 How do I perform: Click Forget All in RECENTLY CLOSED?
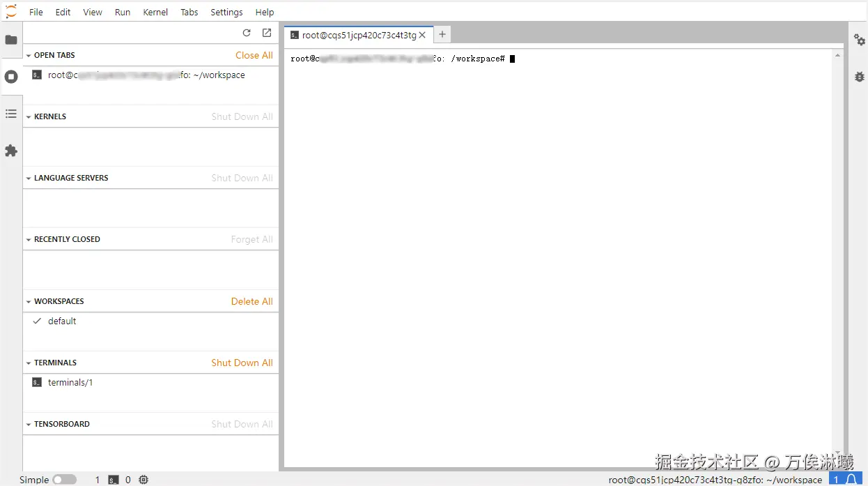coord(252,239)
